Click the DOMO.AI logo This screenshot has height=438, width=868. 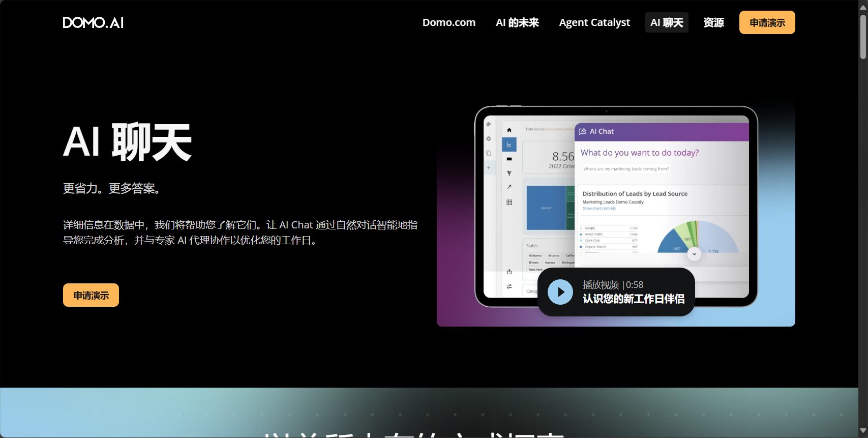(93, 22)
